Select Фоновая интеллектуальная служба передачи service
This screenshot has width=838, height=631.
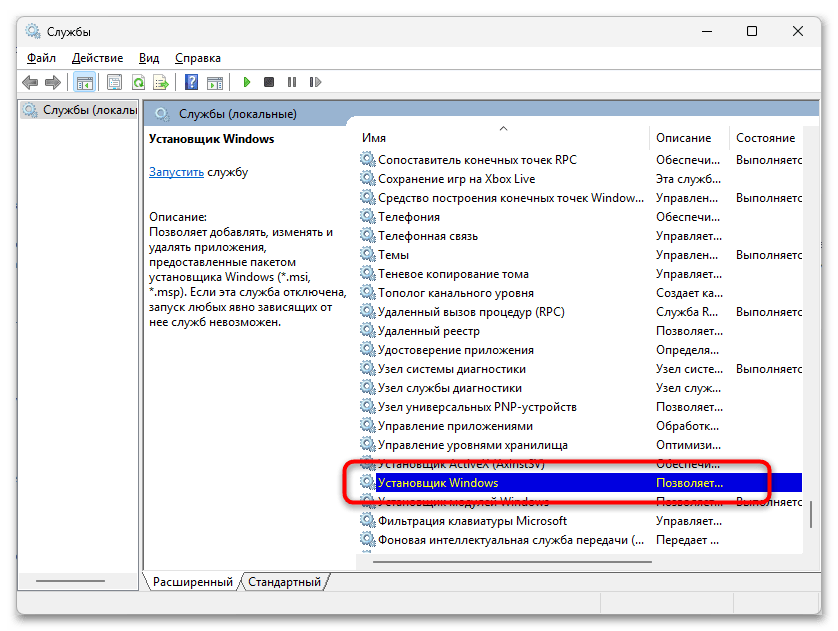pos(510,540)
